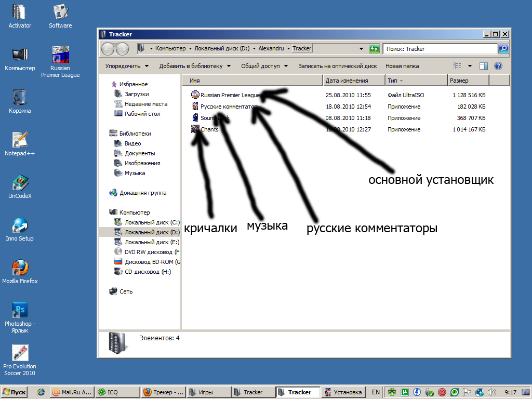Click the Back navigation arrow button
Viewport: 532px width, 399px height.
point(108,49)
